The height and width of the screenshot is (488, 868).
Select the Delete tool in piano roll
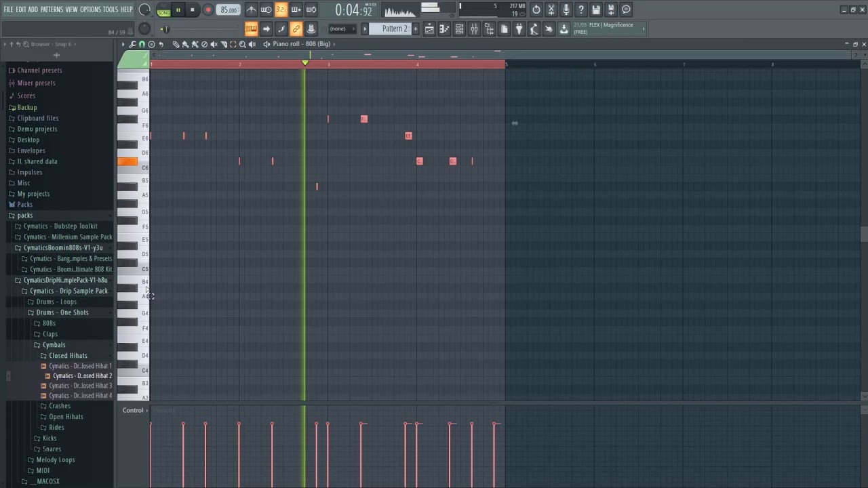(204, 44)
